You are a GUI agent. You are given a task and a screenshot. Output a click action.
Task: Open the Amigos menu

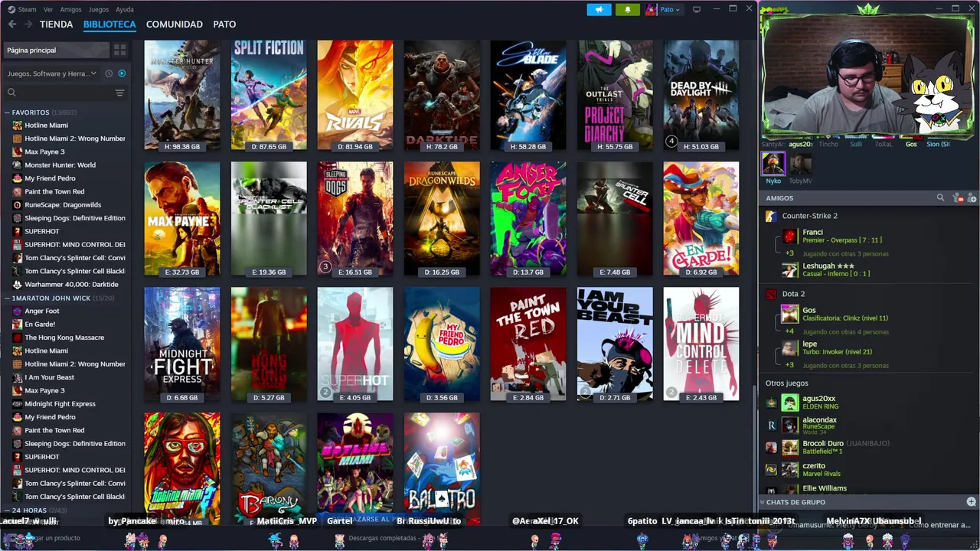70,9
